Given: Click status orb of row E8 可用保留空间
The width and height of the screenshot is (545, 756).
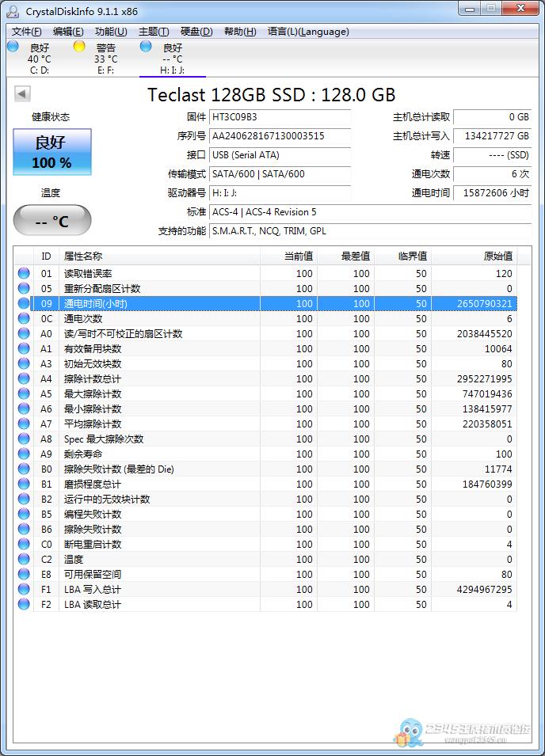Looking at the screenshot, I should pos(24,574).
